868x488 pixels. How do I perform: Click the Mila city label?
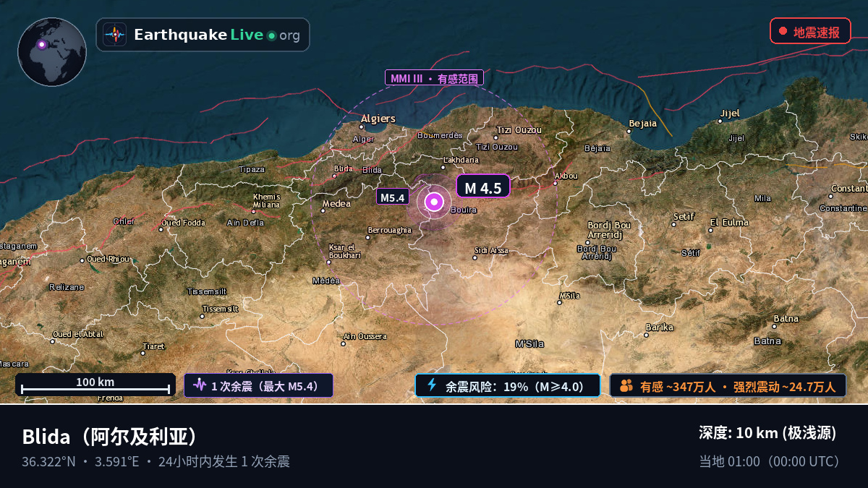pyautogui.click(x=762, y=198)
